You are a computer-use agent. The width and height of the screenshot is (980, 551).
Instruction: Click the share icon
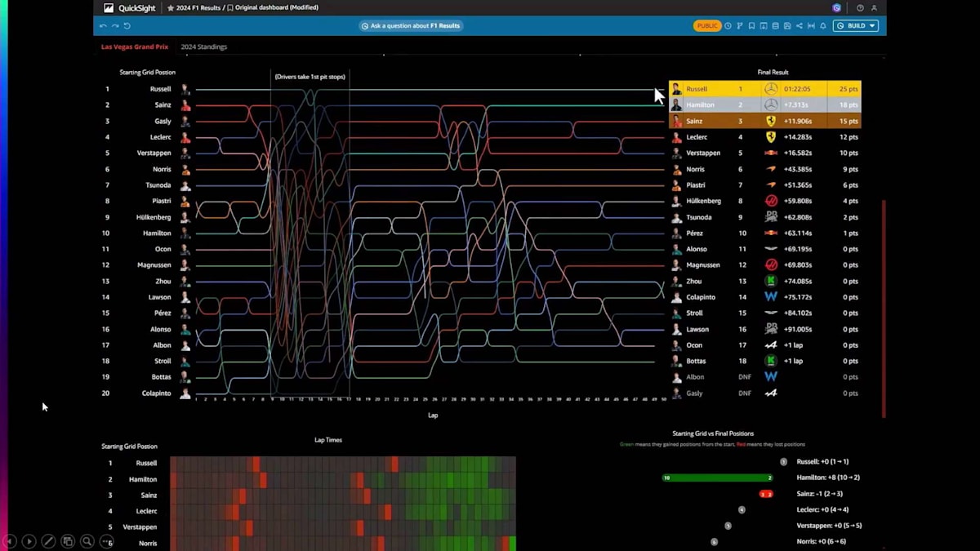click(x=799, y=26)
